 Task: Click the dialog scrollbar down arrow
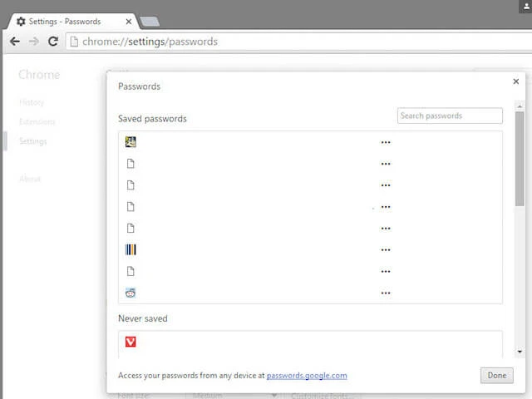click(520, 352)
